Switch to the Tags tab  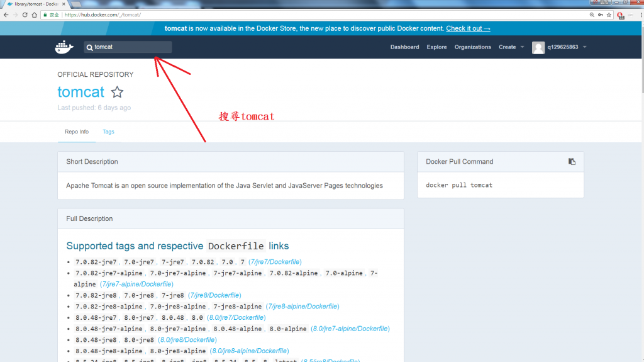pyautogui.click(x=108, y=132)
